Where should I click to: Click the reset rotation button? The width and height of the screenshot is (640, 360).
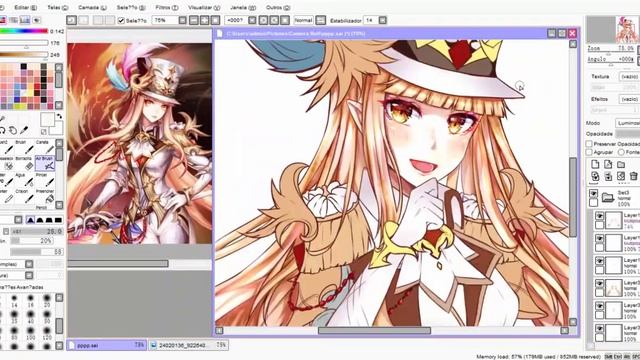coord(285,20)
